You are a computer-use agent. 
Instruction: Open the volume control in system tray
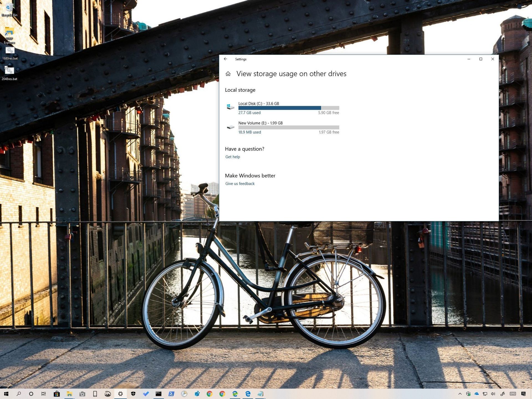point(493,393)
